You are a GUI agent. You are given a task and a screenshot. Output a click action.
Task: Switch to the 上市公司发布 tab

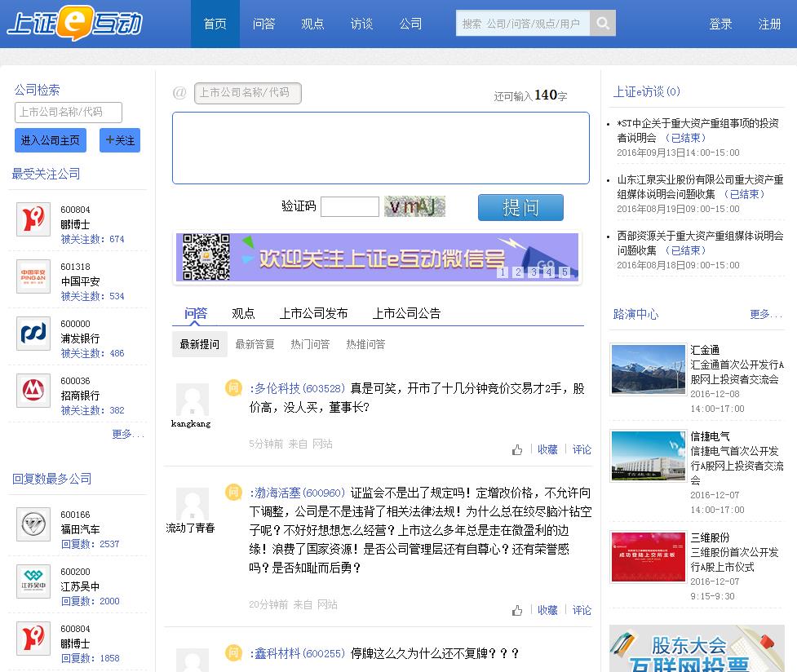click(x=313, y=314)
